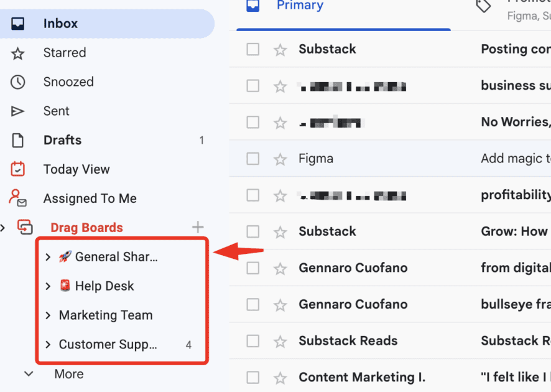Viewport: 551px width, 392px height.
Task: Click the Sent arrow icon
Action: click(x=17, y=111)
